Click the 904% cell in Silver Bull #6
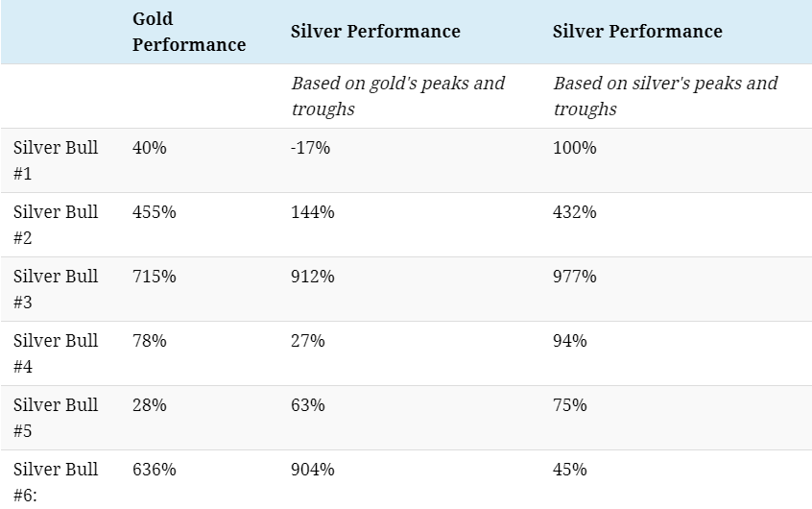The width and height of the screenshot is (812, 509). pyautogui.click(x=313, y=470)
